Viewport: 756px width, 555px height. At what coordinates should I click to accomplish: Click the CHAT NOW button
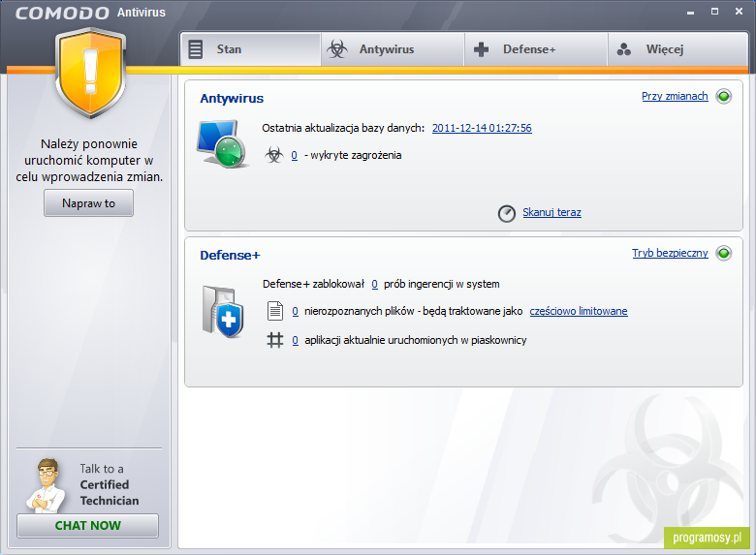tap(88, 525)
